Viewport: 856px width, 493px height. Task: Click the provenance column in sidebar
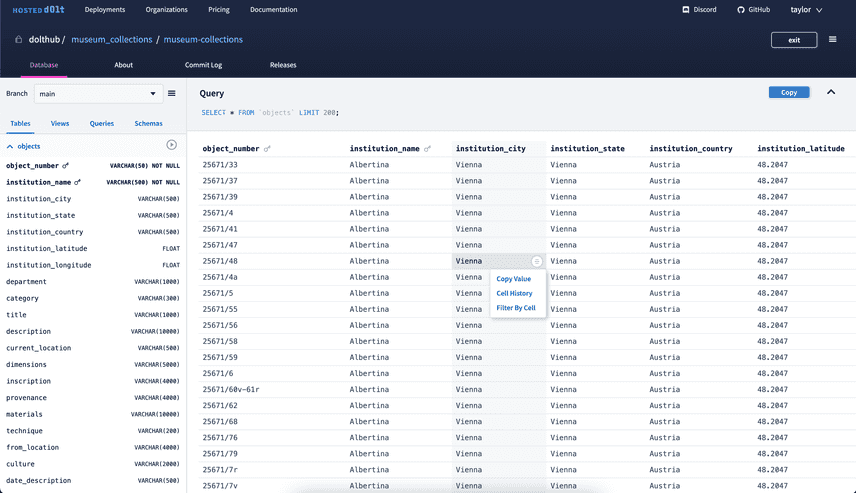coord(26,398)
